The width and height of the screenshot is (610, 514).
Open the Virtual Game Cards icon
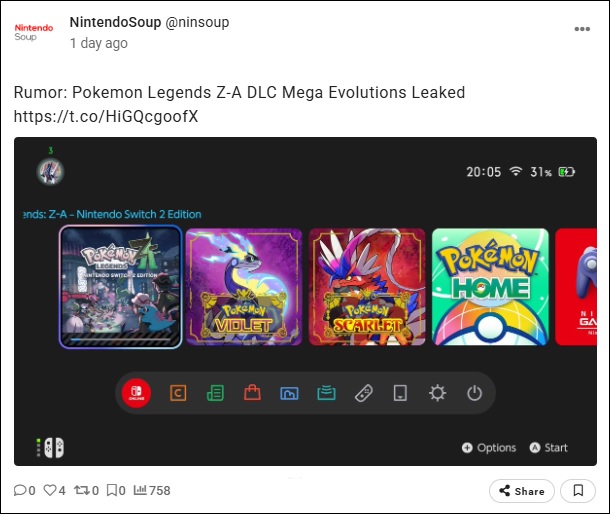point(400,393)
